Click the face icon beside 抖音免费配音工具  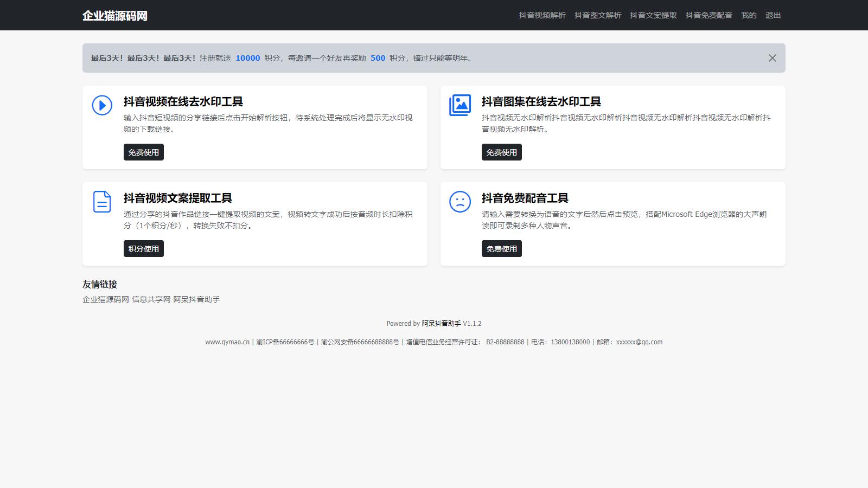pyautogui.click(x=460, y=202)
